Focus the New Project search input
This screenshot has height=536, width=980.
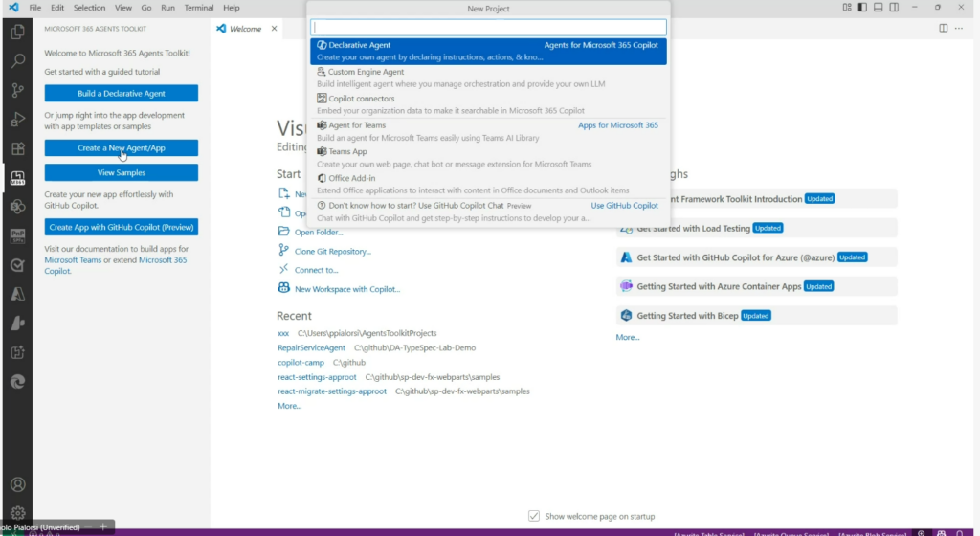488,28
